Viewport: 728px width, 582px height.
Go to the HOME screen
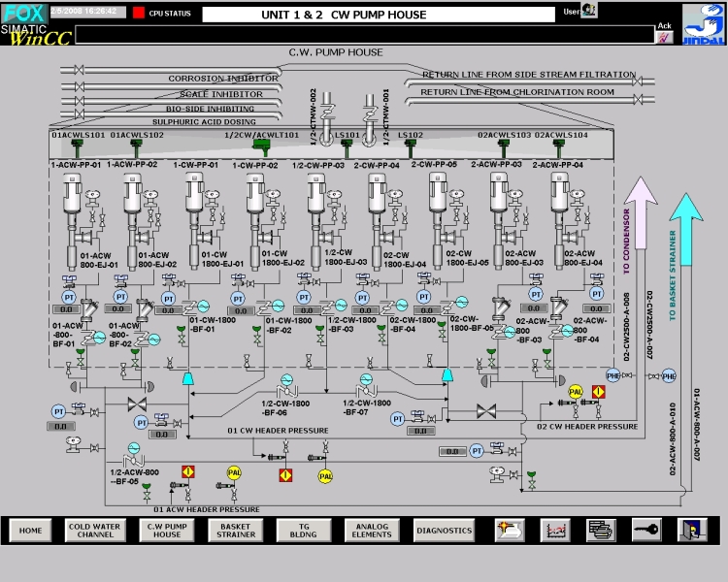click(30, 530)
